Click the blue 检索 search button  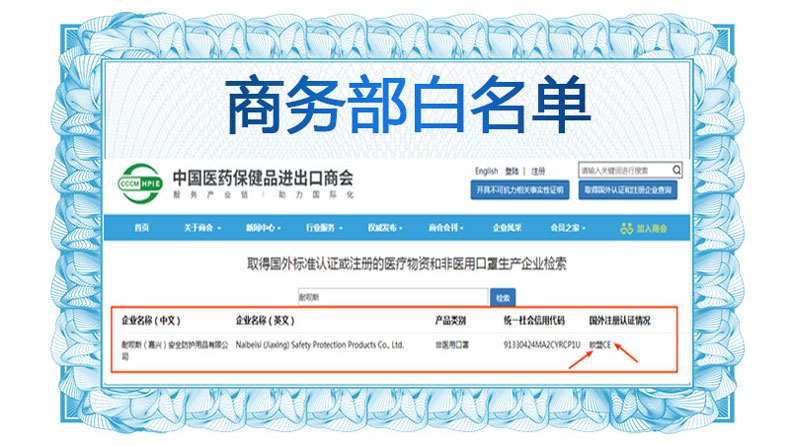point(502,297)
